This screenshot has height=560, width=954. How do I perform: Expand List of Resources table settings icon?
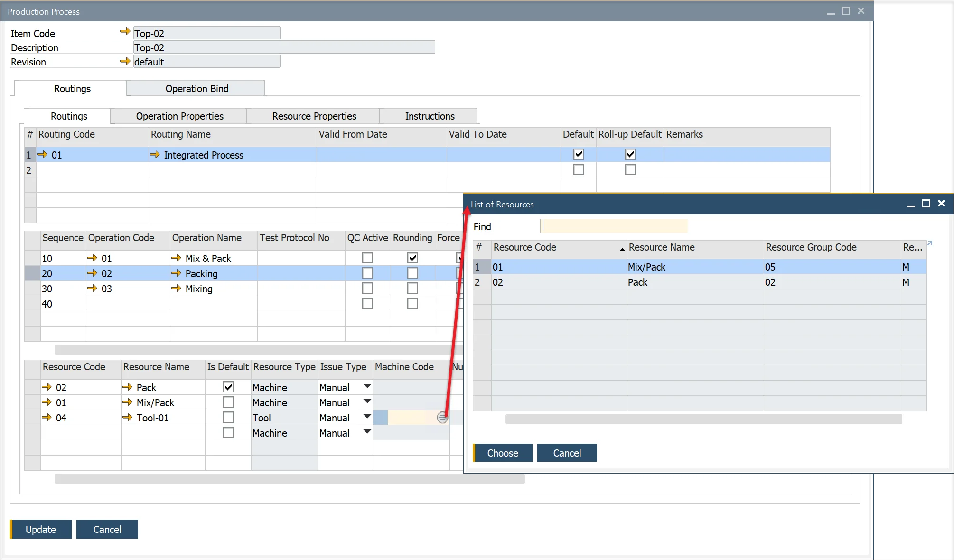click(930, 243)
